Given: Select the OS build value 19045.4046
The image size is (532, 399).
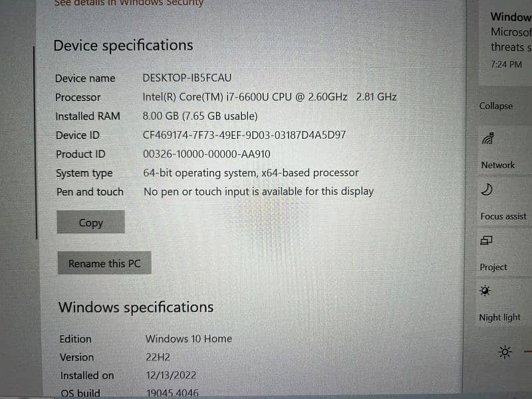Looking at the screenshot, I should [172, 393].
